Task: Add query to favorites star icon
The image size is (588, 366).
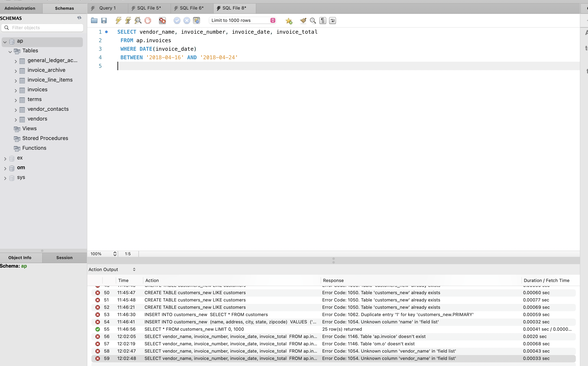Action: click(289, 21)
